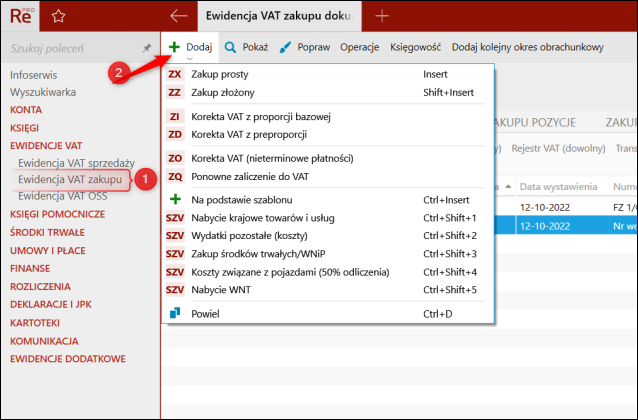Click the ZX Zakup prosty icon
This screenshot has width=638, height=420.
coord(174,74)
